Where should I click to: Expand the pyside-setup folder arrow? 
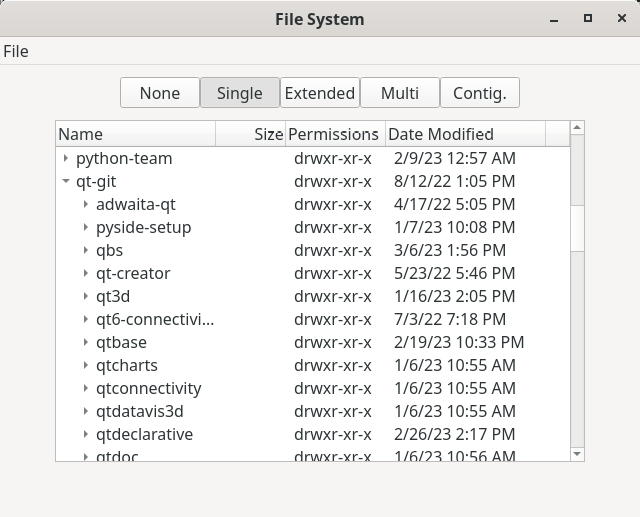(x=86, y=227)
